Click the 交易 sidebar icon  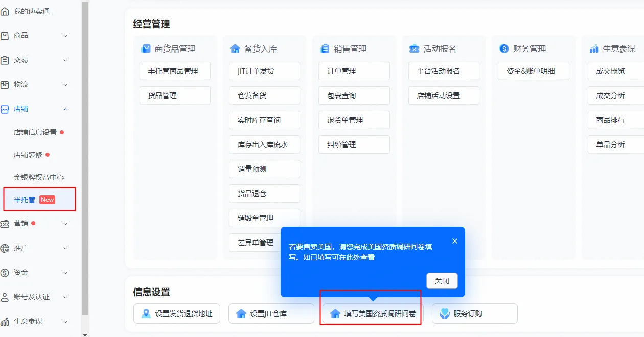point(5,60)
